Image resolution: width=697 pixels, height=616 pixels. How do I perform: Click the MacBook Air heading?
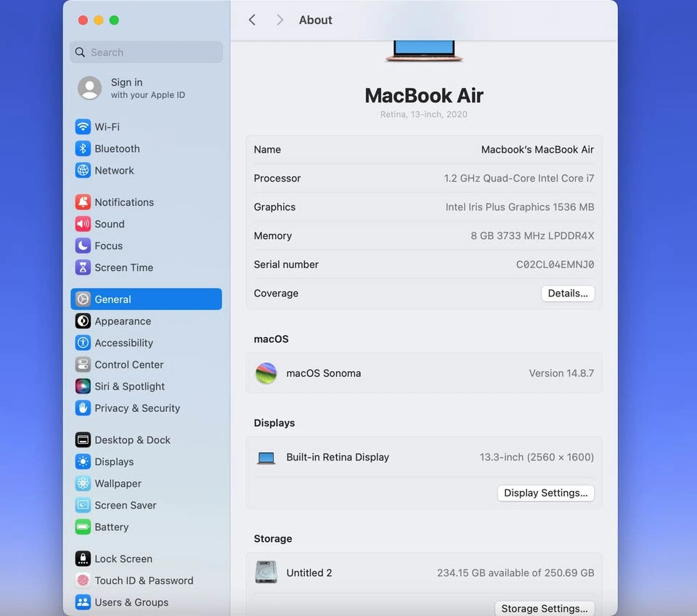point(423,95)
